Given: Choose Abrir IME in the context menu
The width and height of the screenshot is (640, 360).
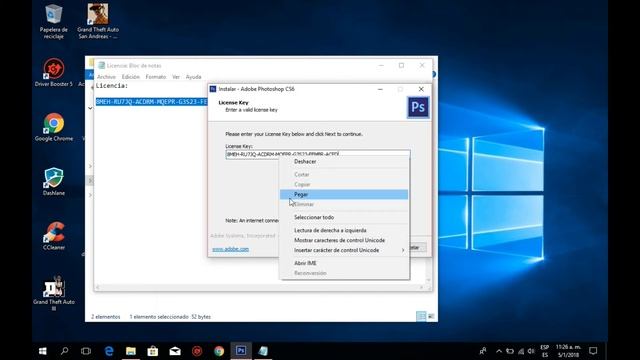Looking at the screenshot, I should 344,263.
